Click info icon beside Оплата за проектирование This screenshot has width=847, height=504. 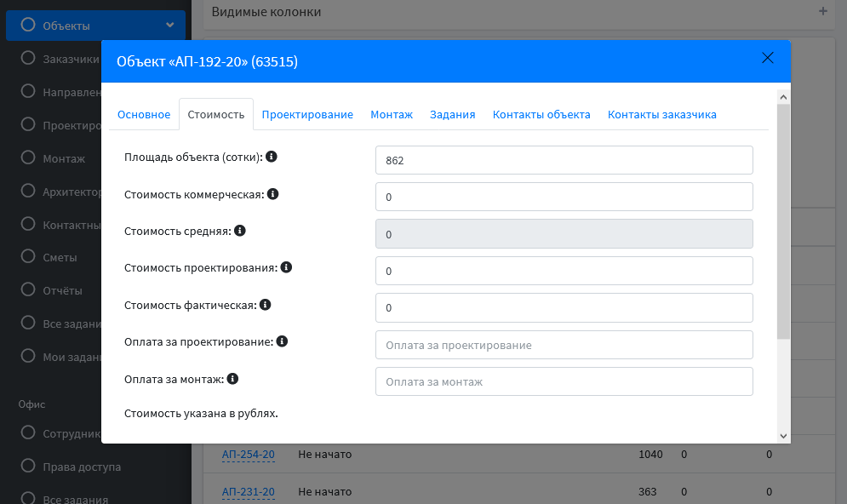282,341
